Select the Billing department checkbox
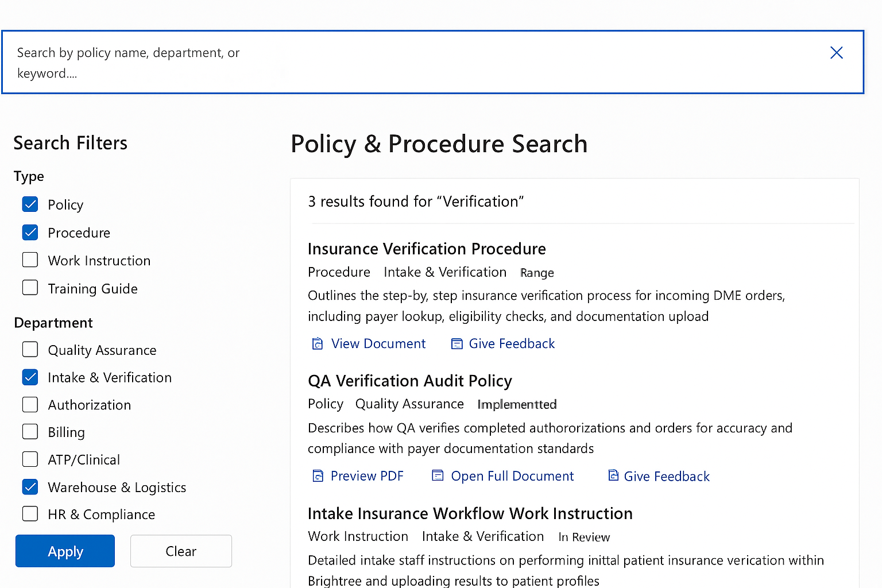The width and height of the screenshot is (882, 588). (30, 432)
